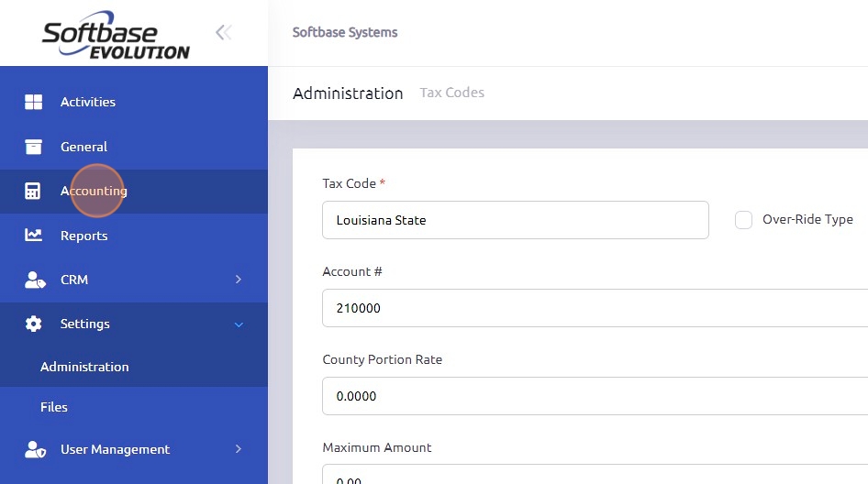The width and height of the screenshot is (868, 484).
Task: Click the Settings gear icon
Action: pos(33,324)
